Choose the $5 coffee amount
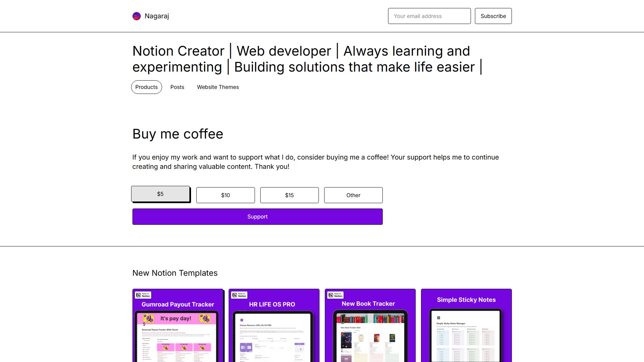This screenshot has width=644, height=362. [x=160, y=194]
